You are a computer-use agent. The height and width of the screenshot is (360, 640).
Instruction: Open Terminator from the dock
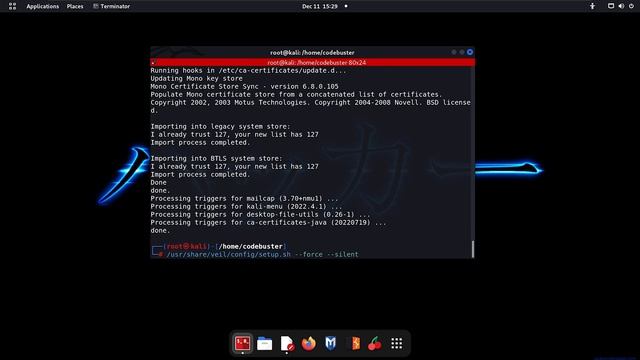click(x=242, y=343)
